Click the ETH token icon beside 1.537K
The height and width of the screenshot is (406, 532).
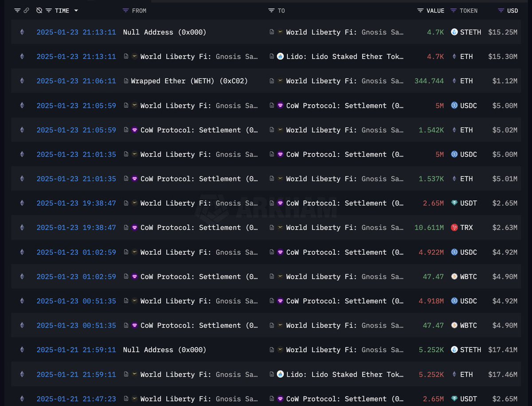454,179
